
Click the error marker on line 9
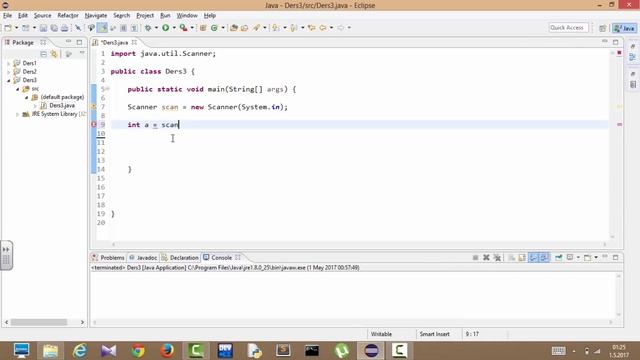93,124
